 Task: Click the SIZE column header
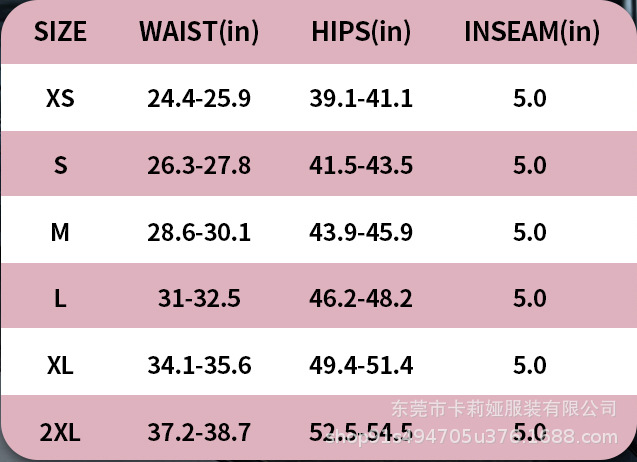(60, 32)
